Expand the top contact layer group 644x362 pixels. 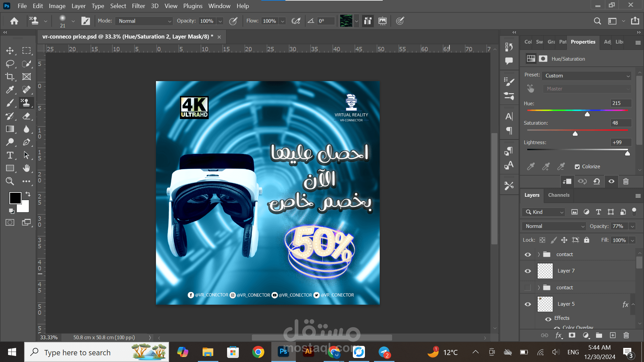(539, 254)
